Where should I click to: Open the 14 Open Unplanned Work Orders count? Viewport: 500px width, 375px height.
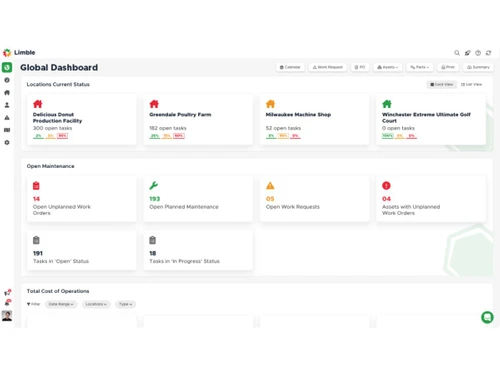click(36, 199)
